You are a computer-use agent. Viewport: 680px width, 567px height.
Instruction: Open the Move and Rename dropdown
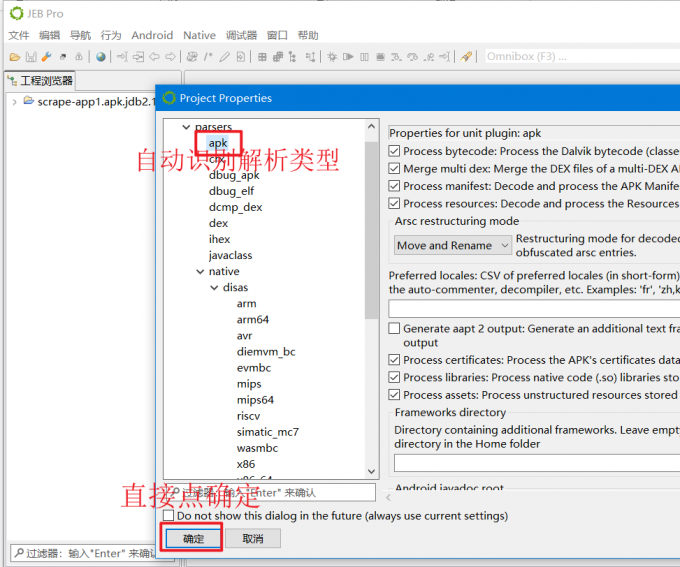pyautogui.click(x=452, y=245)
